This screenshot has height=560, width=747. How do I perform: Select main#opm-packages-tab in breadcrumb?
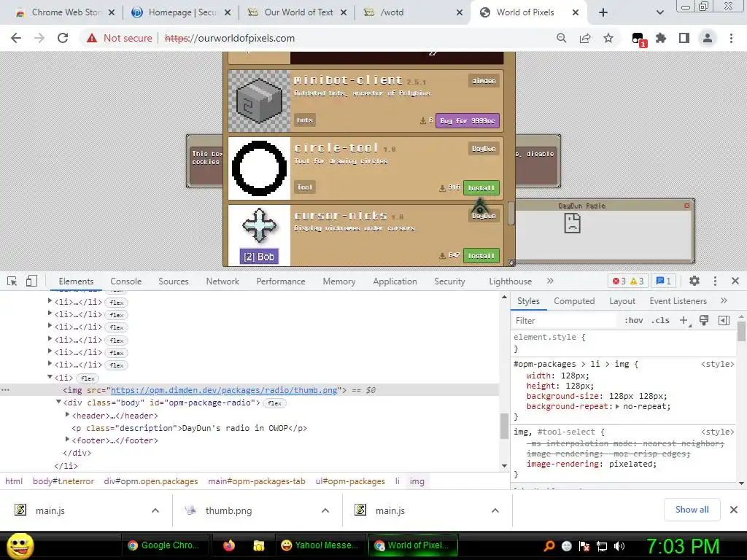click(256, 481)
